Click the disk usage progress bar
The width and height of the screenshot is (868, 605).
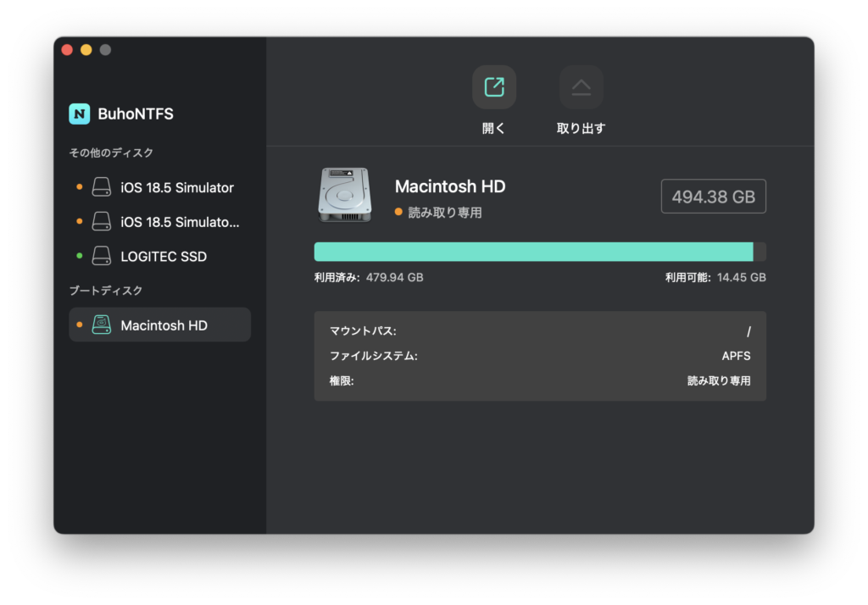[540, 252]
